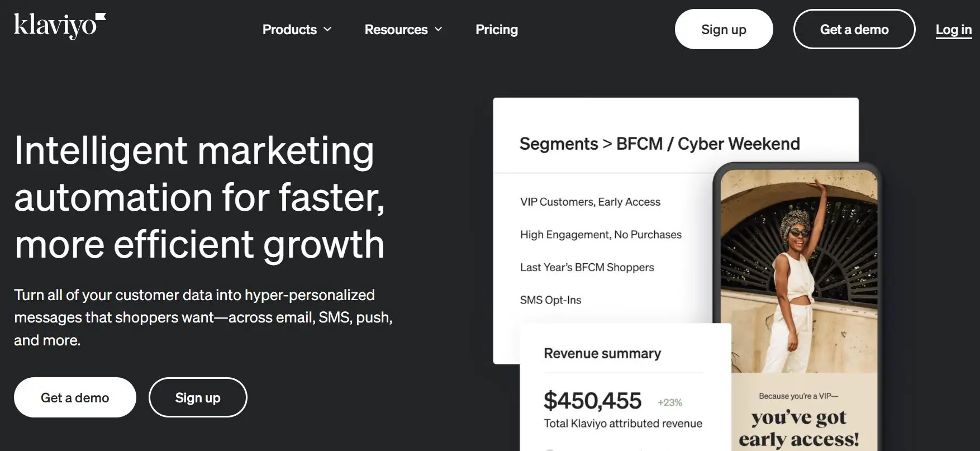Click the hero Sign up outlined button
Image resolution: width=980 pixels, height=451 pixels.
(198, 397)
